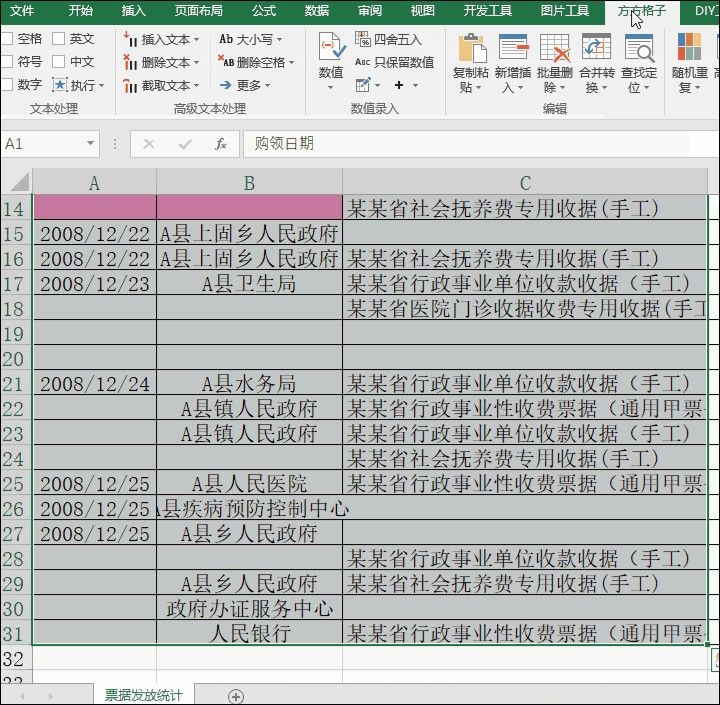The height and width of the screenshot is (705, 720).
Task: Switch to the 图片工具 tab
Action: (565, 10)
